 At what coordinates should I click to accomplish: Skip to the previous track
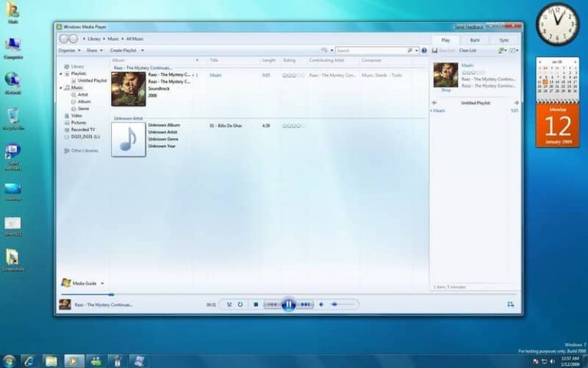(273, 304)
